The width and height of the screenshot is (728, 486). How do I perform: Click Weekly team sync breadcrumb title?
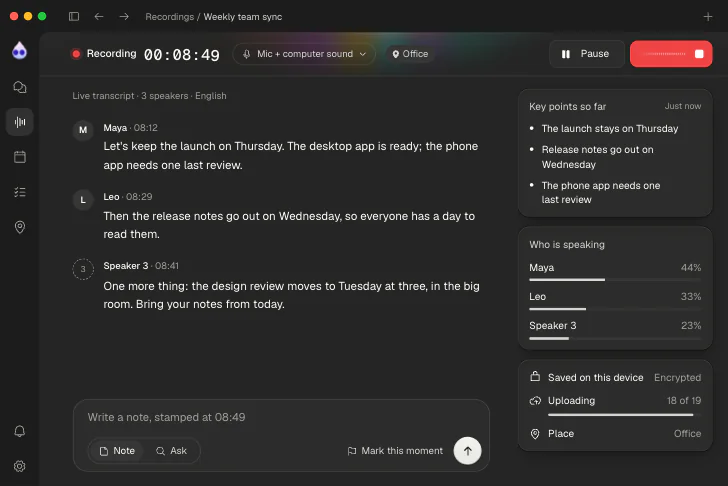pyautogui.click(x=243, y=17)
